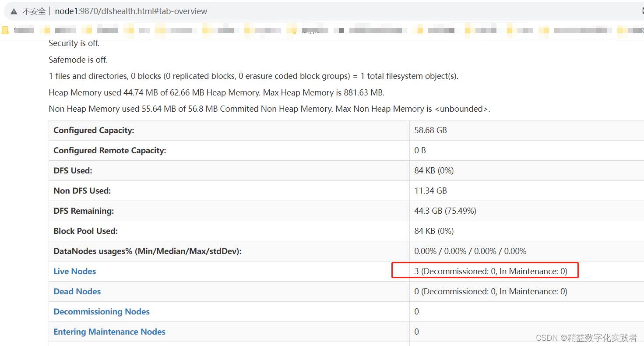Click the Non Heap Memory used 55.64 MB line
Image resolution: width=644 pixels, height=346 pixels.
point(270,109)
